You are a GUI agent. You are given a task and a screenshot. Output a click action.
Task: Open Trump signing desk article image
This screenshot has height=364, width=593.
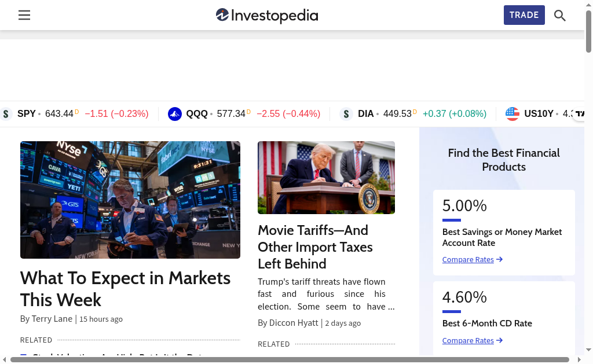[x=327, y=178]
